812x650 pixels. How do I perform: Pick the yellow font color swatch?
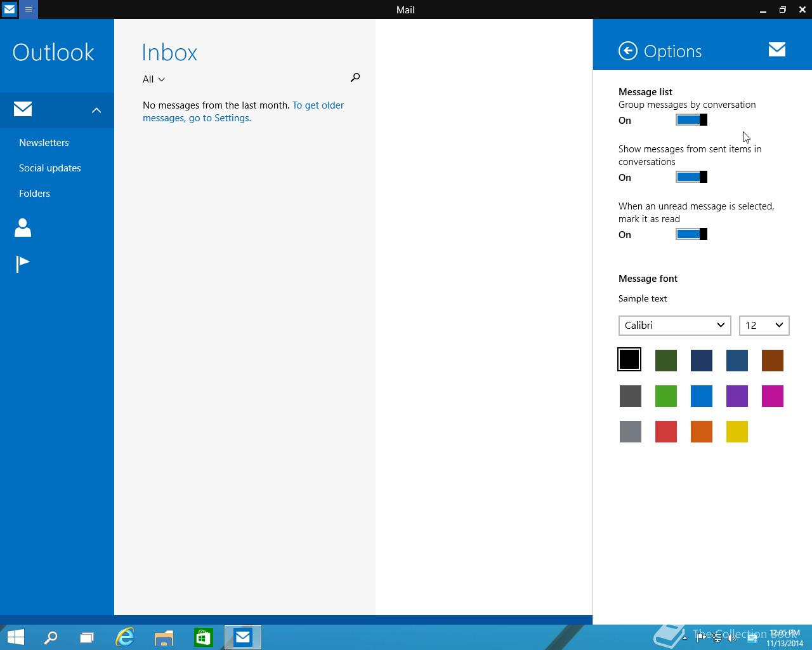coord(737,432)
